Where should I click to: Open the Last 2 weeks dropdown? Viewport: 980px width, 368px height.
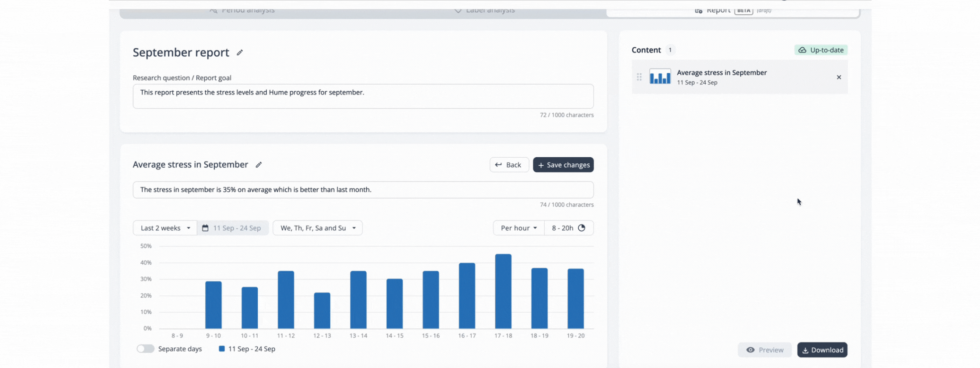point(165,228)
